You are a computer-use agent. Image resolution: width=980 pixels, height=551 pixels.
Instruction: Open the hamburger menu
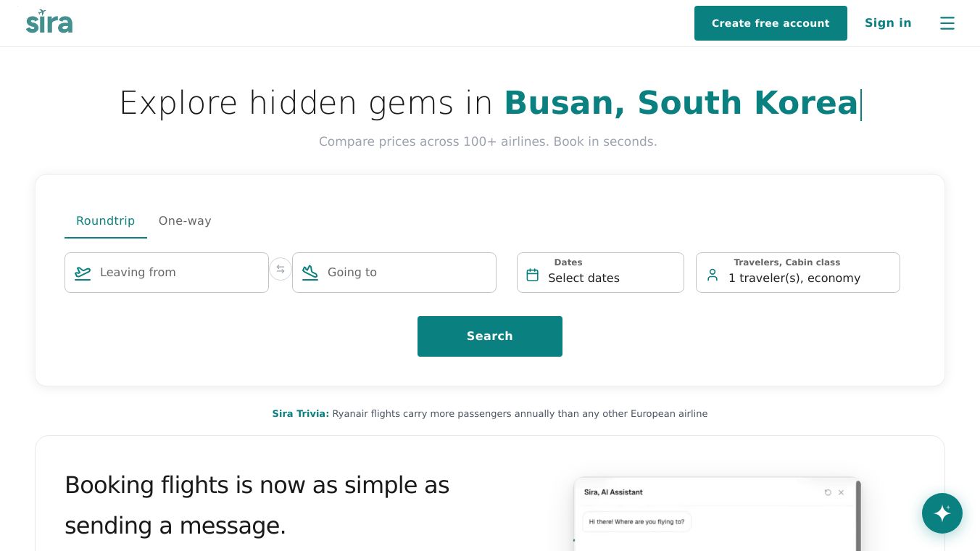[x=947, y=23]
